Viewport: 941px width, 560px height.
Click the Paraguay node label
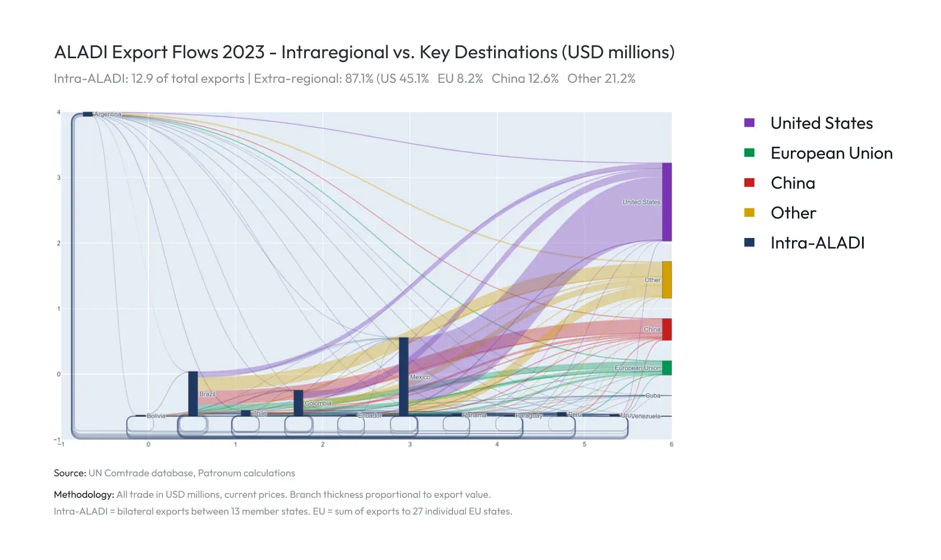click(x=529, y=416)
